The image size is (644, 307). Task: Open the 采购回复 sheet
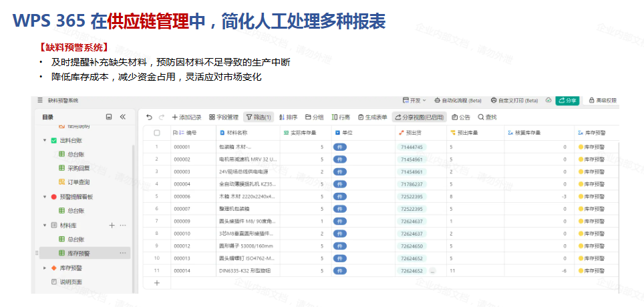coord(78,168)
